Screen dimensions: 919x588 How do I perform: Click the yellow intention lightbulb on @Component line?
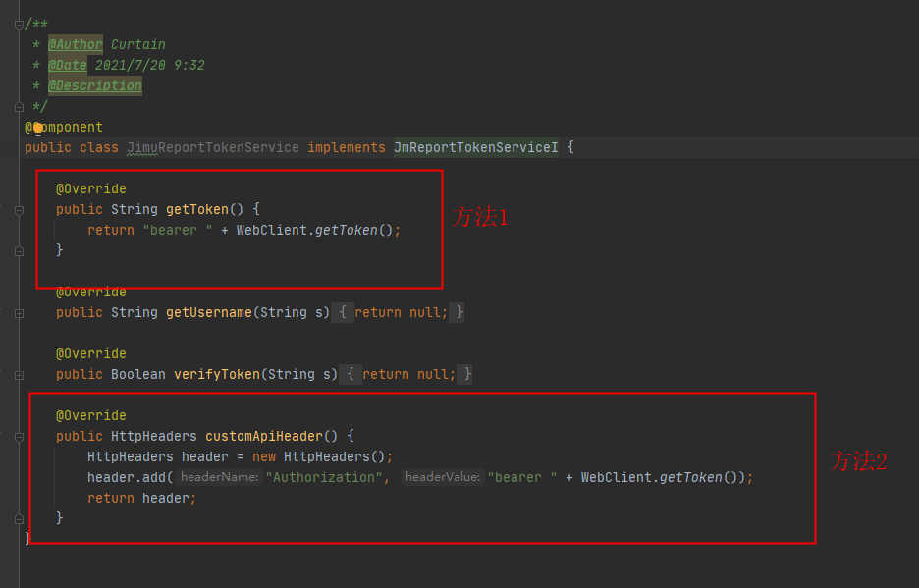pyautogui.click(x=36, y=127)
